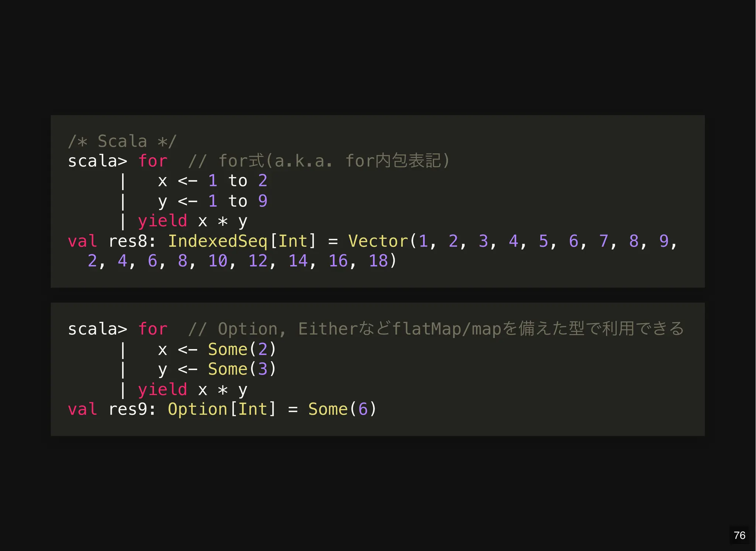
Task: Click the 'Option[Int]' type
Action: pyautogui.click(x=222, y=409)
